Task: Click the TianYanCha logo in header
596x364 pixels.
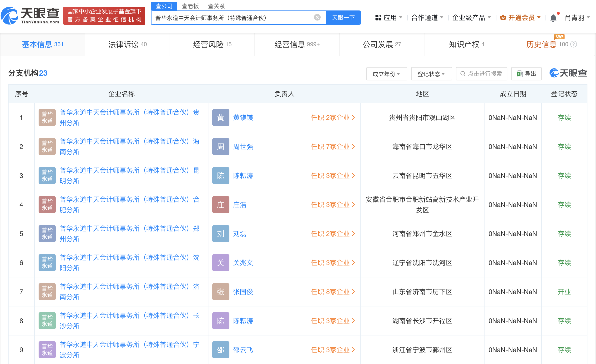Action: tap(30, 16)
